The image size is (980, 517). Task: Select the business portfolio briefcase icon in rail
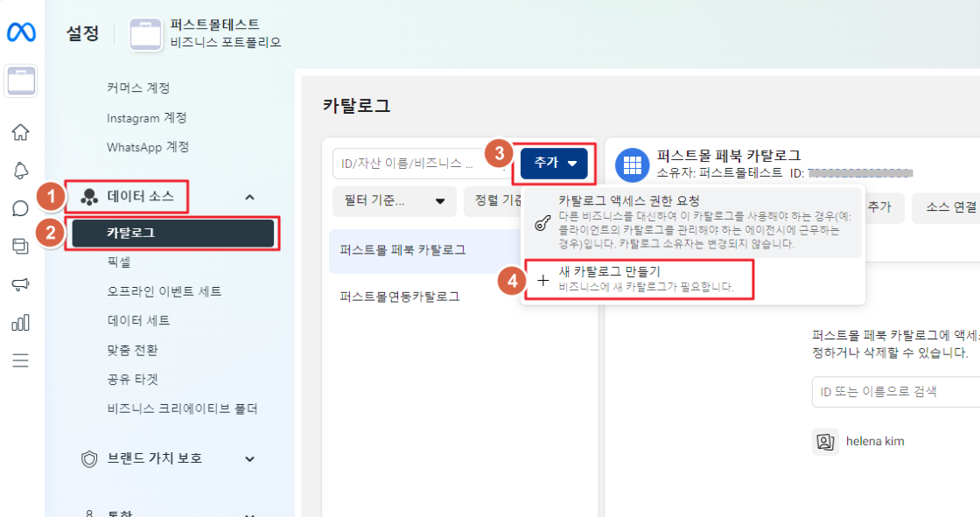click(x=21, y=80)
